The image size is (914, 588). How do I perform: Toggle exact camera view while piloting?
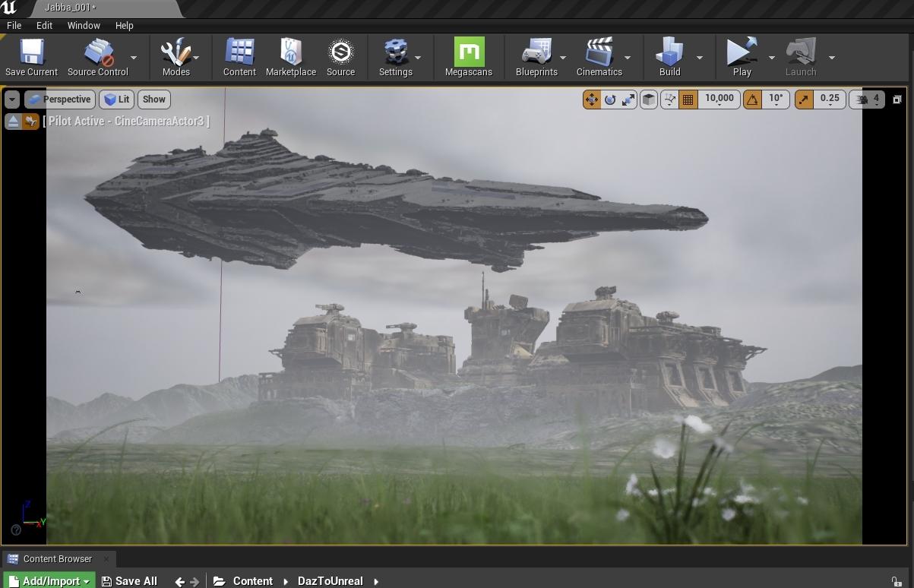point(30,122)
